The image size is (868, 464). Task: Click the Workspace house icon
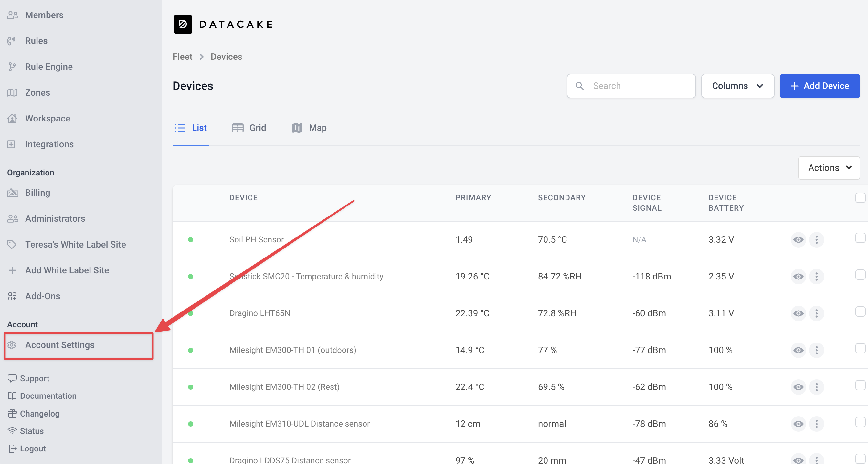click(x=12, y=118)
